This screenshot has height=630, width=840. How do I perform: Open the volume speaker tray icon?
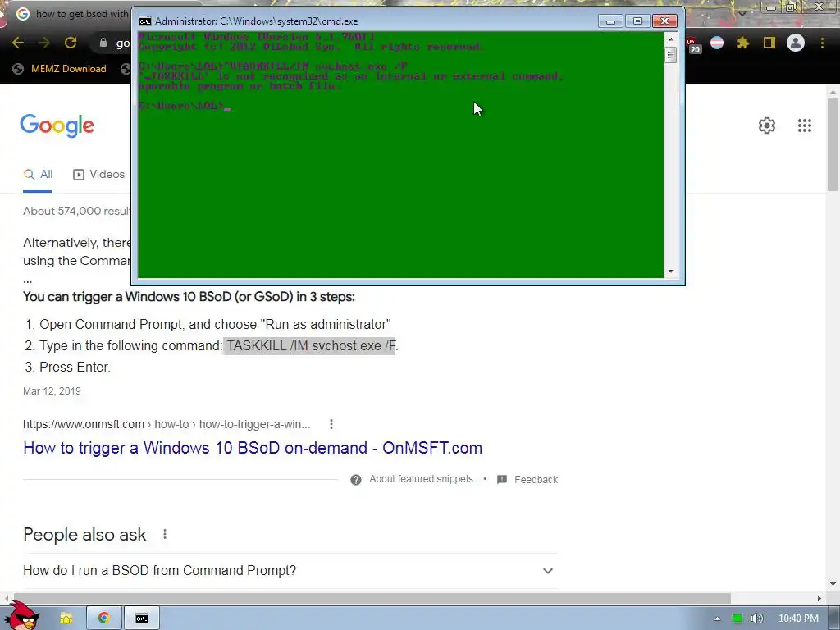pyautogui.click(x=757, y=619)
